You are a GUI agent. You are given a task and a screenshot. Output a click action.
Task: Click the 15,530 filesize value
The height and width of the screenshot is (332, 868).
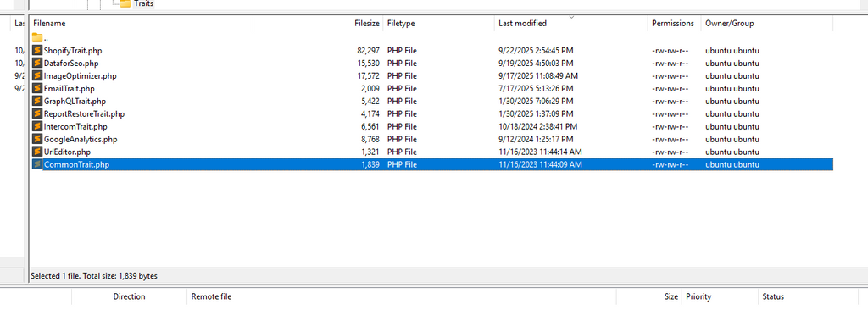369,63
